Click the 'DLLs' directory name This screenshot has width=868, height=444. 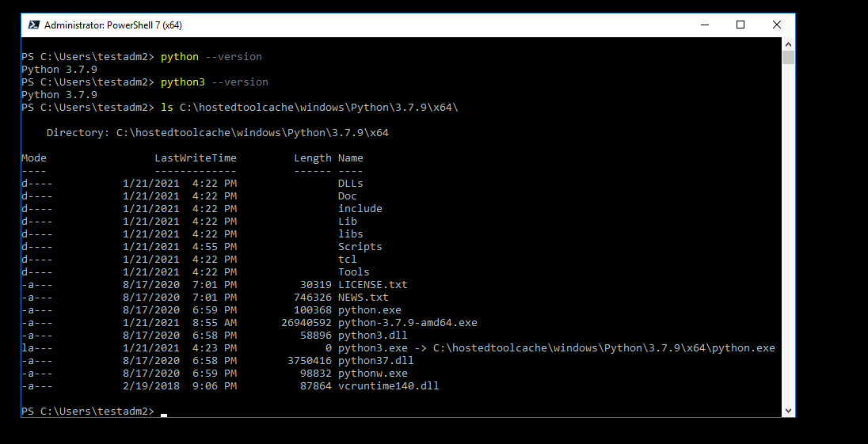click(x=350, y=183)
